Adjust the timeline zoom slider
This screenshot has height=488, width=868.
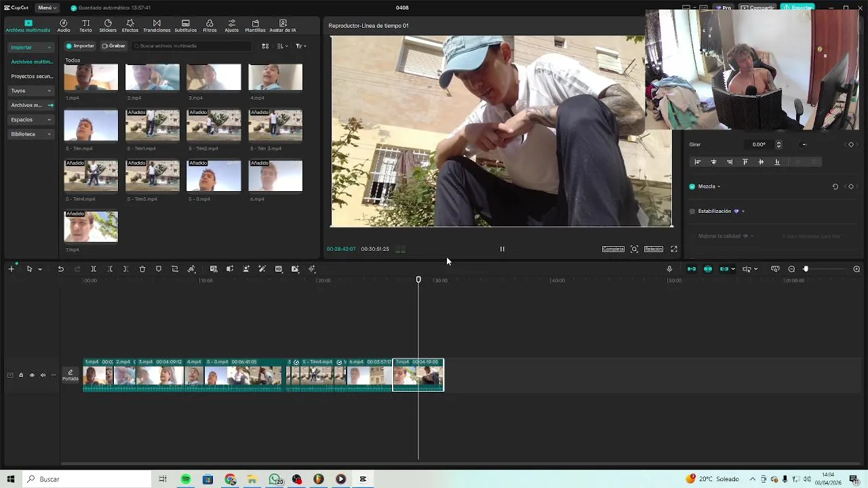pos(806,269)
